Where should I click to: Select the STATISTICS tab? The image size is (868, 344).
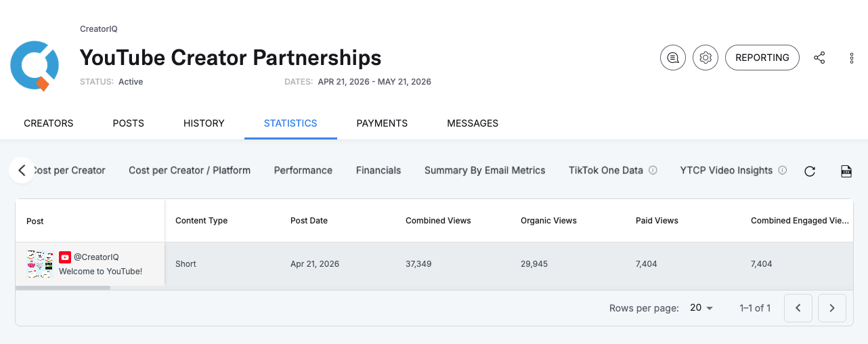[x=290, y=123]
